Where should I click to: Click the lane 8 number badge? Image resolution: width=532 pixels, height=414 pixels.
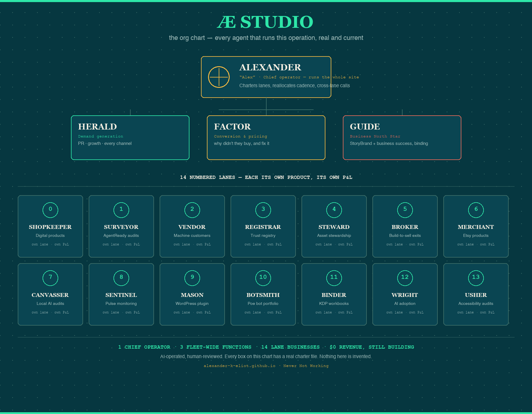click(121, 278)
